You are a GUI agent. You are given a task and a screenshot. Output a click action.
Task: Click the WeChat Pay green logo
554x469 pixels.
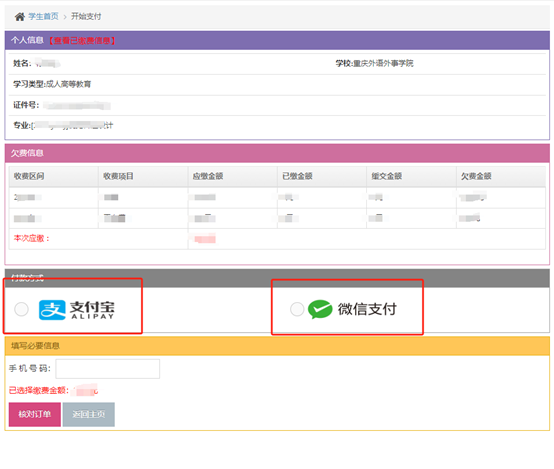pyautogui.click(x=320, y=309)
